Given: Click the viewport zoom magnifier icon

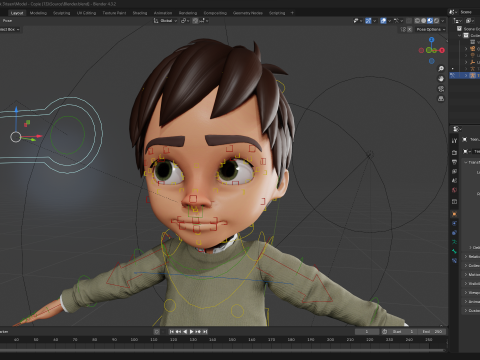Looking at the screenshot, I should [x=441, y=69].
